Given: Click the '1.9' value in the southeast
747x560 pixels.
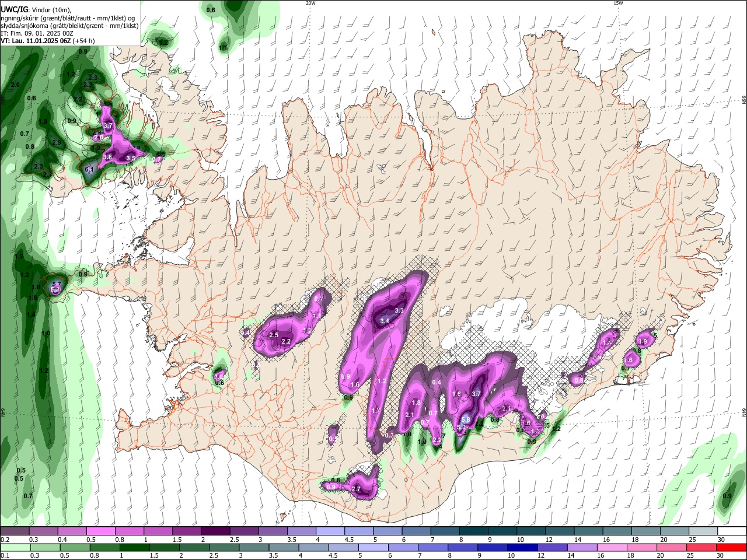Looking at the screenshot, I should tap(643, 341).
